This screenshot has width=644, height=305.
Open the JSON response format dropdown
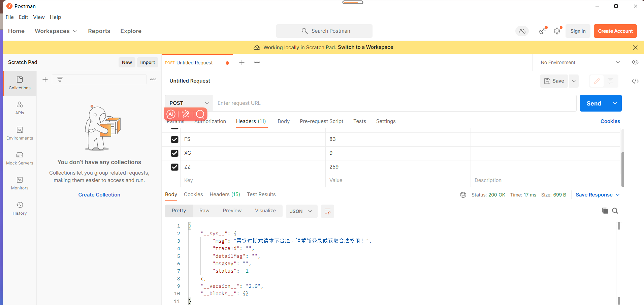pyautogui.click(x=301, y=211)
